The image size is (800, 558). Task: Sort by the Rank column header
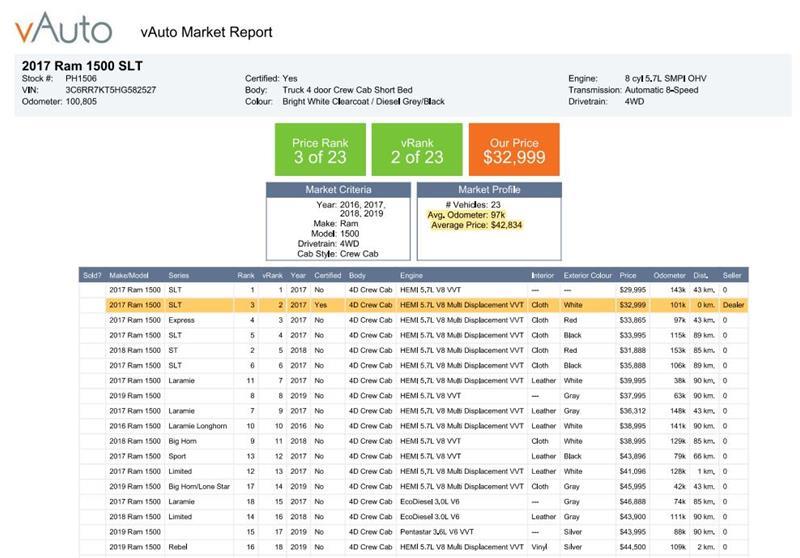coord(246,275)
